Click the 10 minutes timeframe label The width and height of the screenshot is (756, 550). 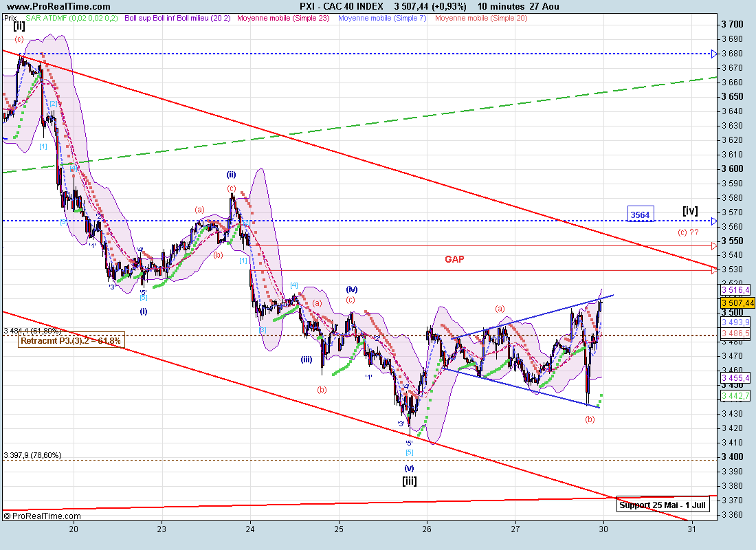500,6
